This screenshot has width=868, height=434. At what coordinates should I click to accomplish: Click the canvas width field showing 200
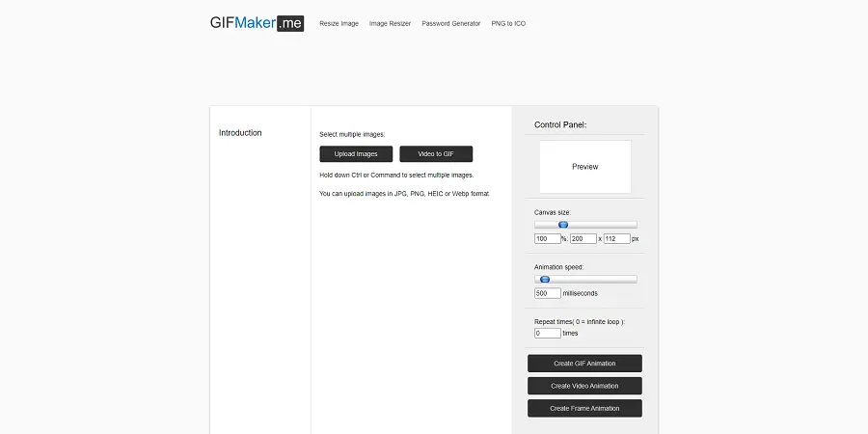pos(583,238)
